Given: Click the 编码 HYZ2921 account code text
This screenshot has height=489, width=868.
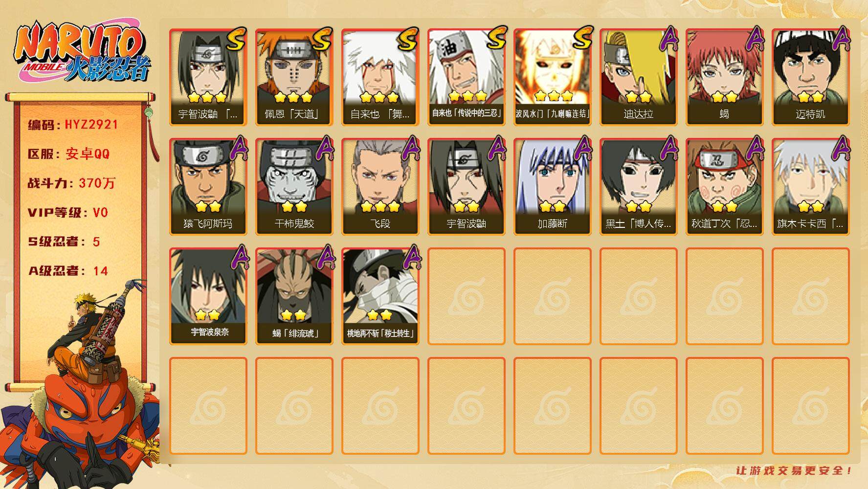Looking at the screenshot, I should coord(73,124).
